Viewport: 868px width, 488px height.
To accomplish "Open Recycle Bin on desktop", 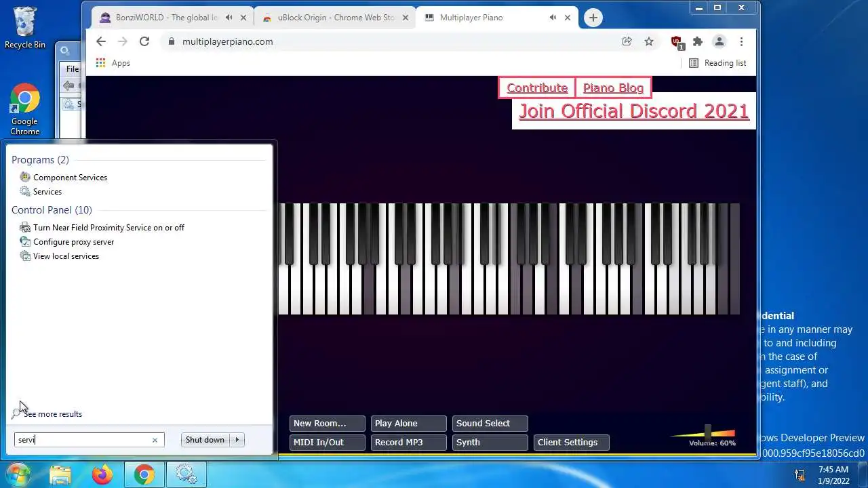I will point(25,28).
